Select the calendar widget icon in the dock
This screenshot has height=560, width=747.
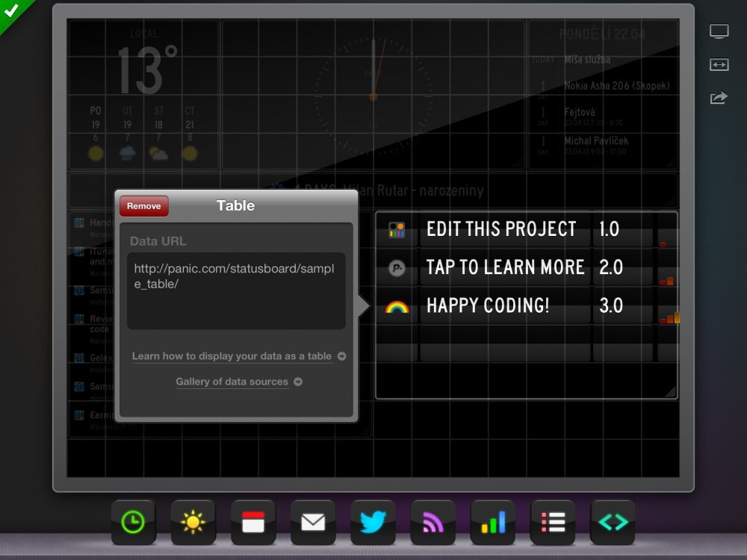(252, 522)
